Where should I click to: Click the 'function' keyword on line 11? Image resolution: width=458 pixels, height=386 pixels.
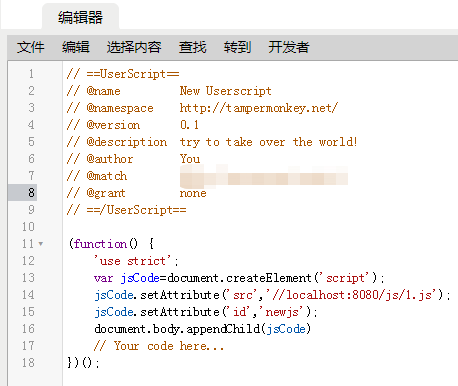point(100,244)
